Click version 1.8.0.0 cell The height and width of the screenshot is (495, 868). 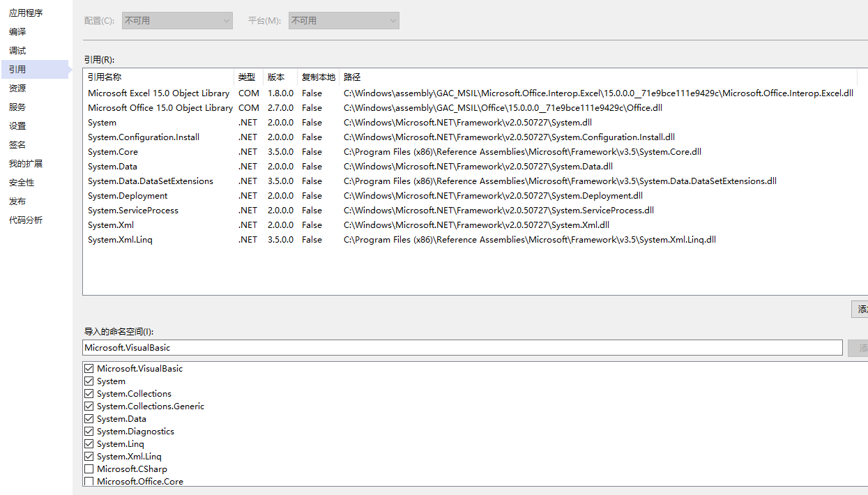pyautogui.click(x=280, y=93)
